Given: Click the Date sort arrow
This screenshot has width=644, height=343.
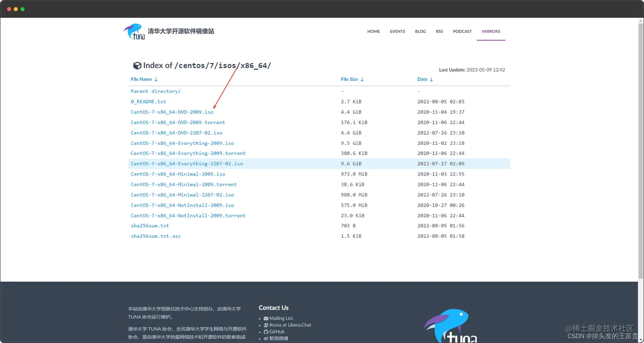Looking at the screenshot, I should (x=431, y=79).
